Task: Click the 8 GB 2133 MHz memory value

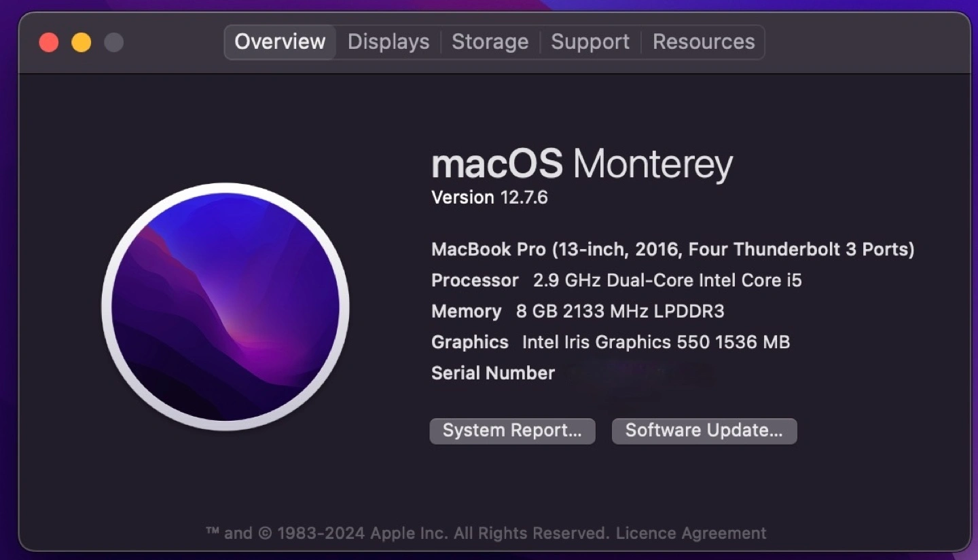Action: point(620,312)
